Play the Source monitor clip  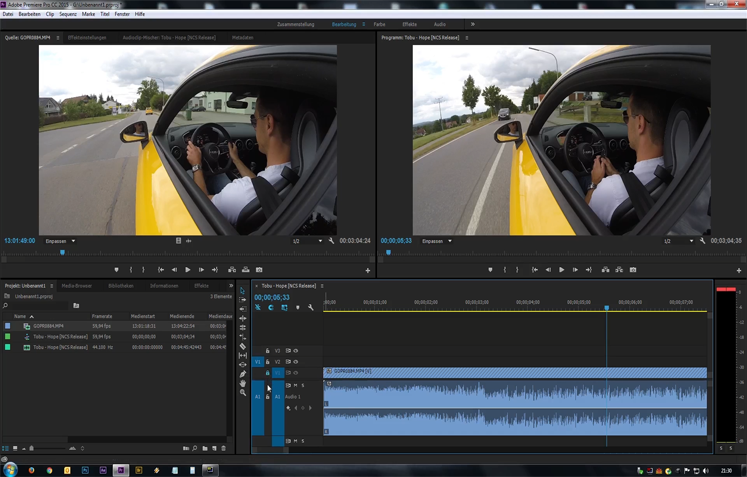(188, 270)
